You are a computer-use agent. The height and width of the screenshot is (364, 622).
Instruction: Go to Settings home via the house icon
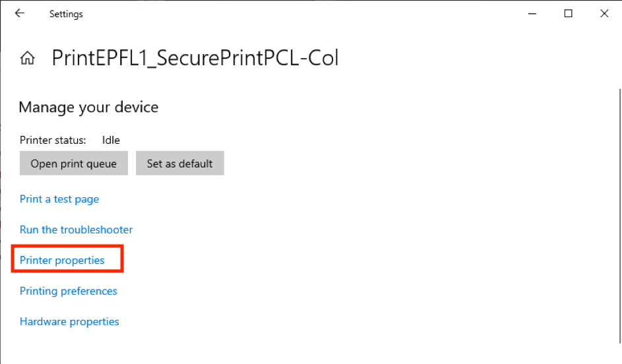[28, 59]
